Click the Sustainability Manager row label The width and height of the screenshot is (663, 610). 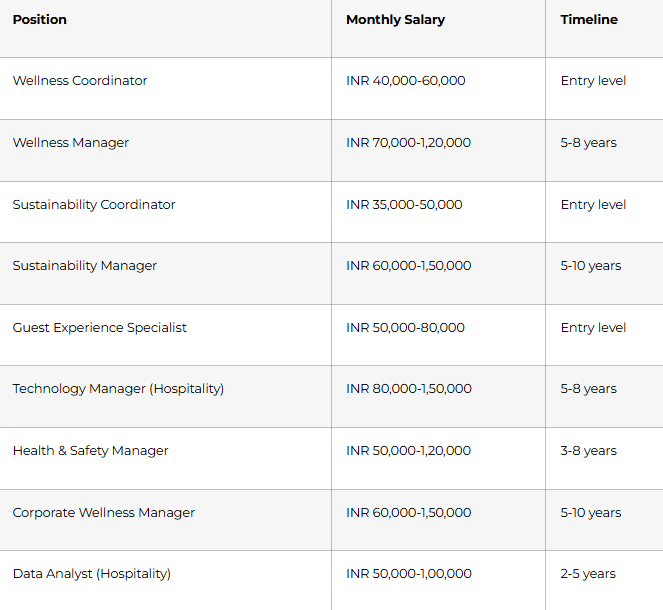point(85,266)
